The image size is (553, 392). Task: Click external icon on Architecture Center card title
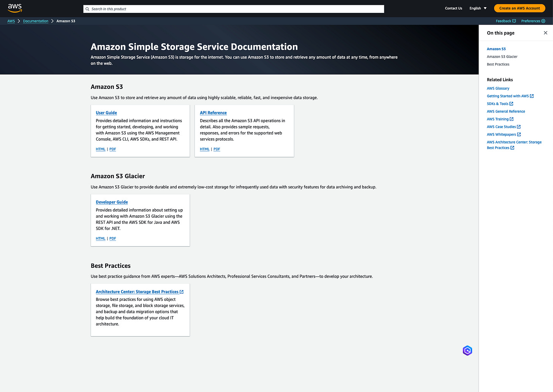182,292
